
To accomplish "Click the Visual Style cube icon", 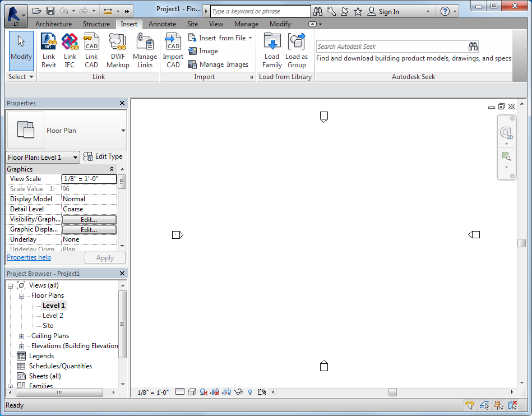I will click(x=192, y=392).
